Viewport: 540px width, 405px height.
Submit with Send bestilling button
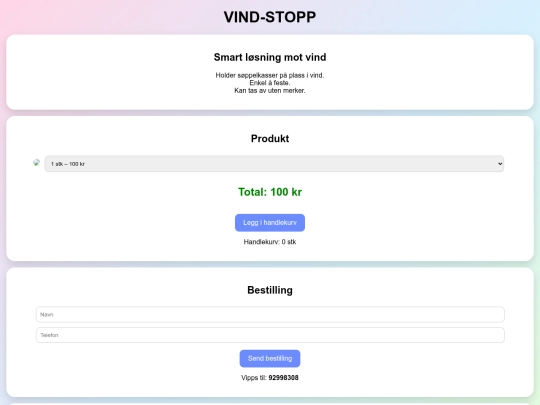coord(270,359)
